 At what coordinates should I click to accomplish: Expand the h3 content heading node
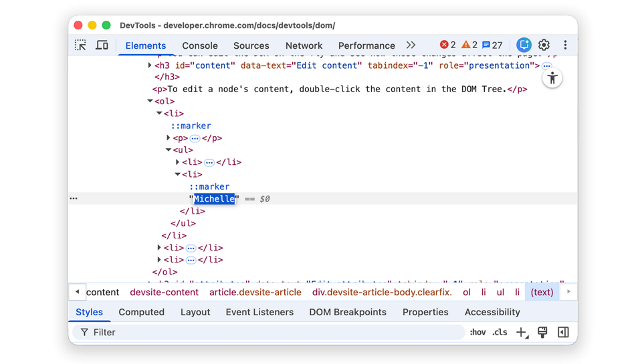click(150, 65)
